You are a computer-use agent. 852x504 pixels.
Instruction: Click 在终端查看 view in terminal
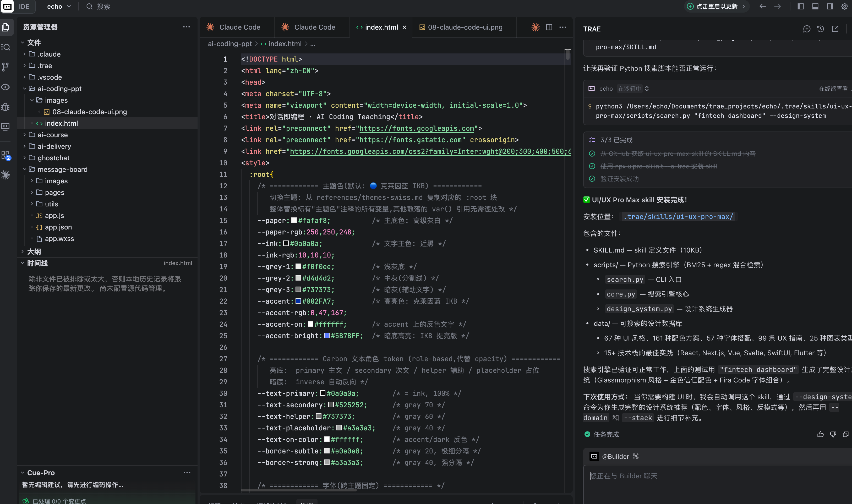coord(833,89)
